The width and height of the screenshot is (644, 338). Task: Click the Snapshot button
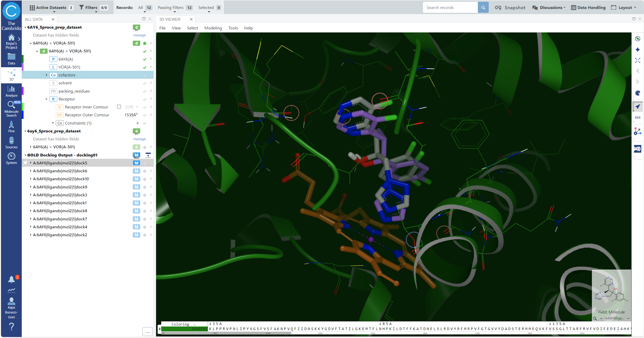[x=510, y=7]
